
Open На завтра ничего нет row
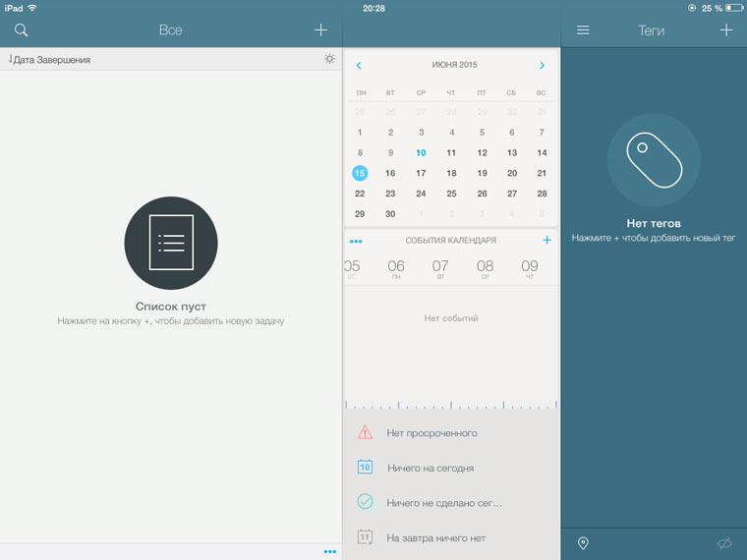451,537
